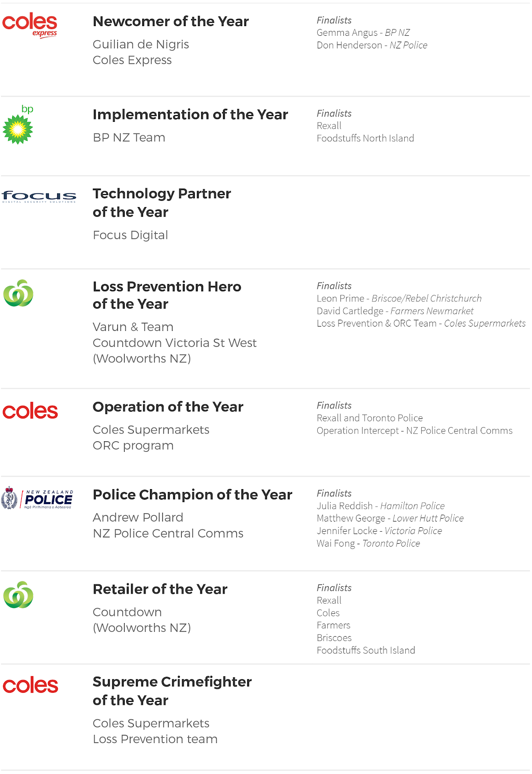Click the Coles Express logo
The image size is (532, 774).
pos(30,25)
